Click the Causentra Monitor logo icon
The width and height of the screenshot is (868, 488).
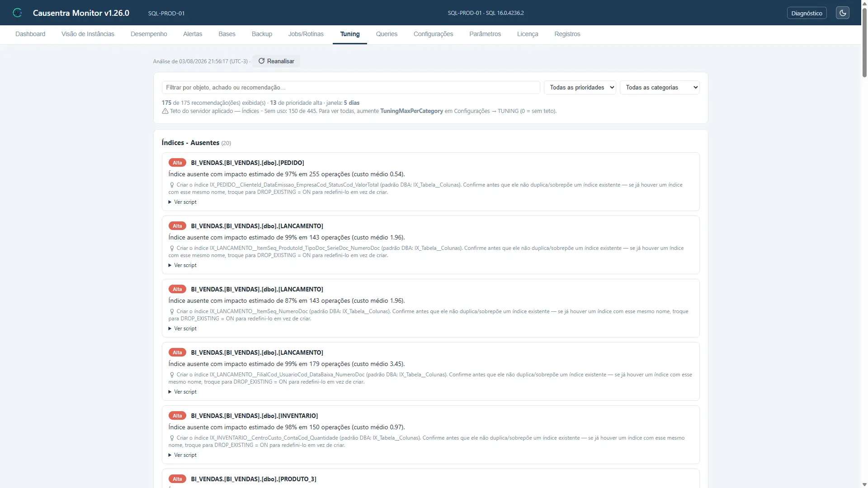pos(17,13)
